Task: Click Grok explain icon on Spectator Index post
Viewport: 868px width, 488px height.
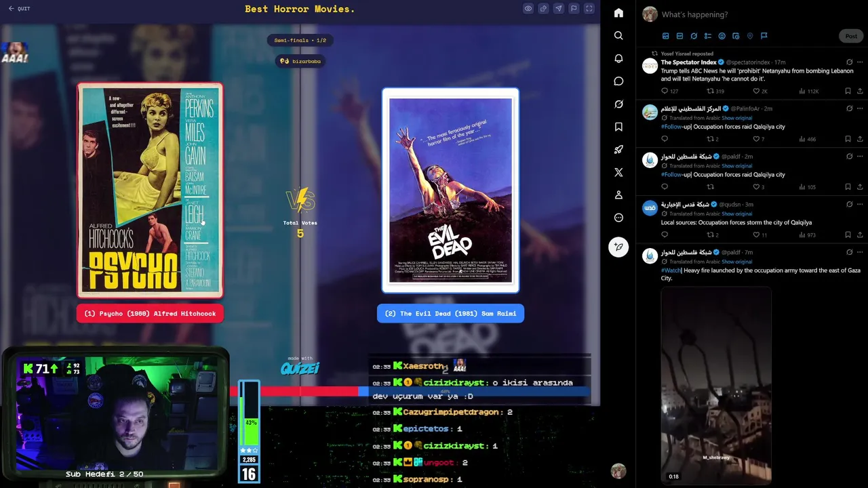Action: (x=849, y=62)
